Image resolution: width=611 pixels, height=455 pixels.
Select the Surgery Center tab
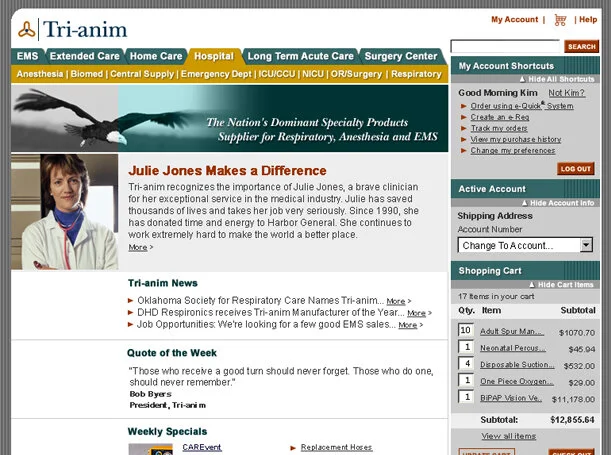[x=401, y=56]
